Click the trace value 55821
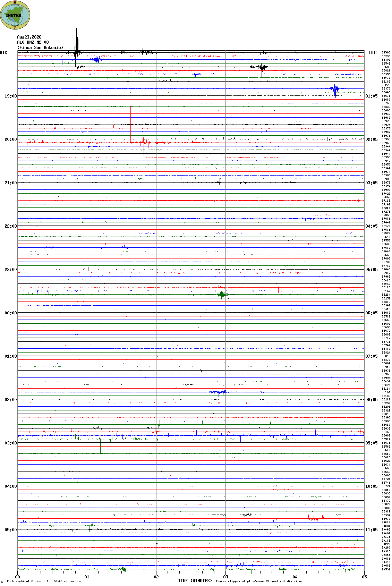 point(386,70)
